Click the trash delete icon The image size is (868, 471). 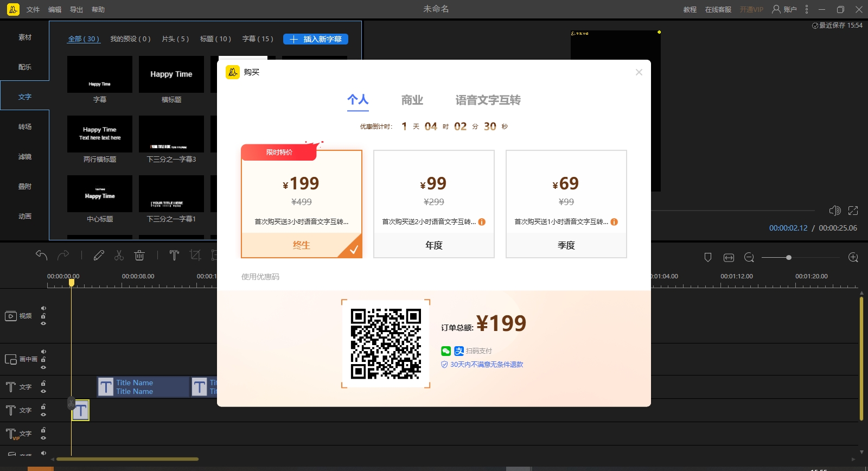point(139,255)
